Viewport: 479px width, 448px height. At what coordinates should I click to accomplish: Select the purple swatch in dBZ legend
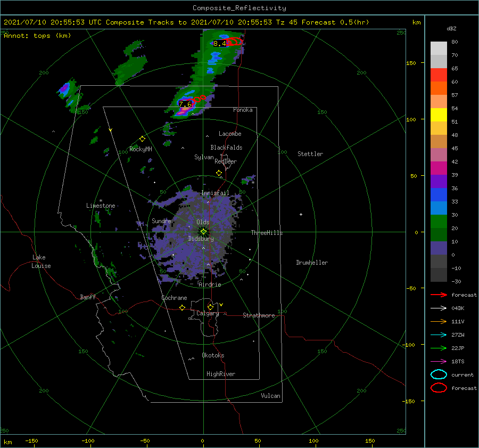click(439, 181)
